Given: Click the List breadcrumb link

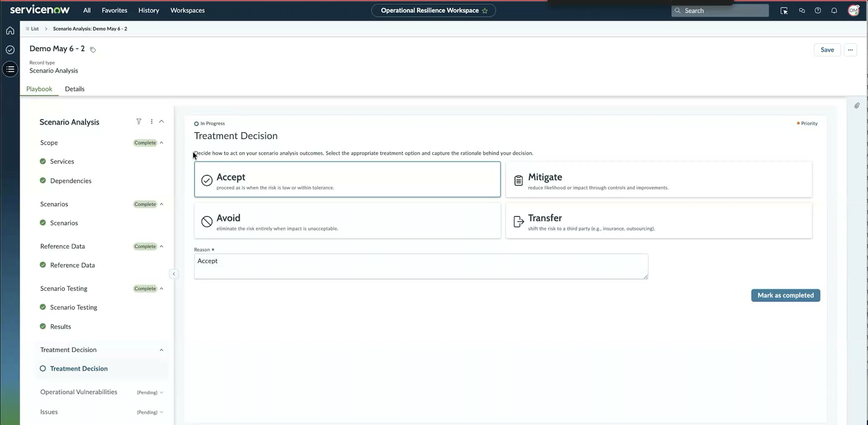Looking at the screenshot, I should [x=35, y=29].
